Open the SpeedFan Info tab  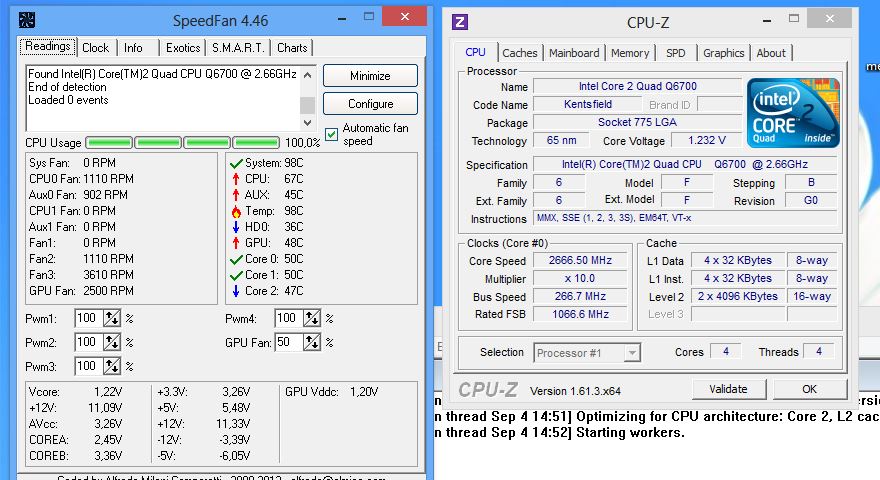(133, 48)
